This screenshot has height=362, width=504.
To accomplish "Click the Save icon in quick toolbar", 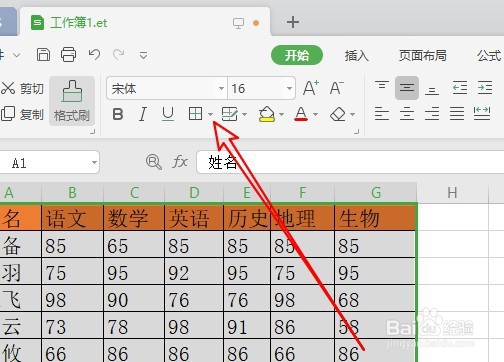I will tap(43, 54).
